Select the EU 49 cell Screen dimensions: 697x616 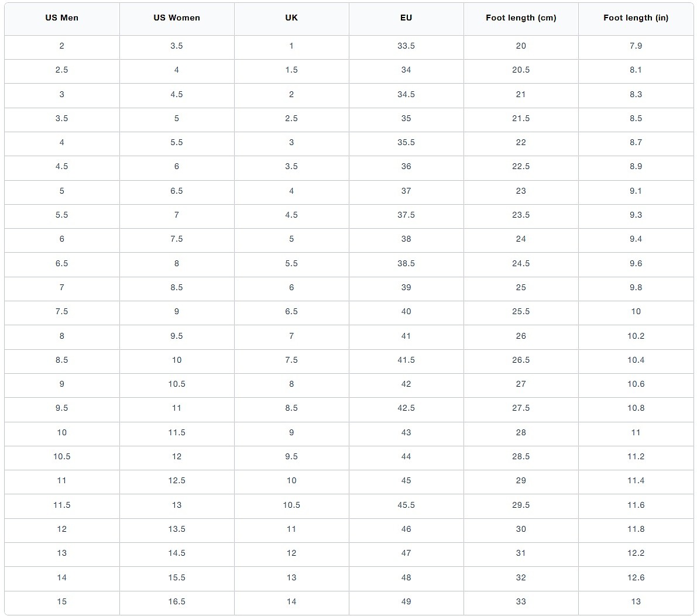click(406, 602)
